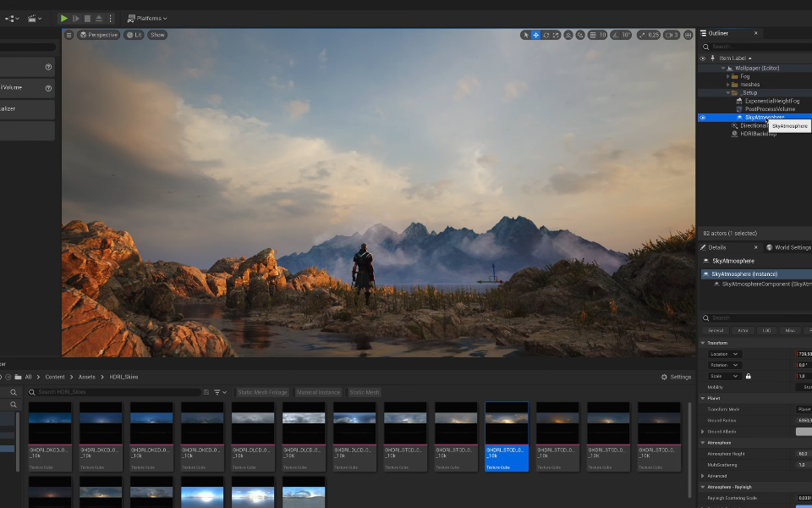The height and width of the screenshot is (508, 812).
Task: Open rotation snap 10° value dropdown
Action: (x=626, y=35)
